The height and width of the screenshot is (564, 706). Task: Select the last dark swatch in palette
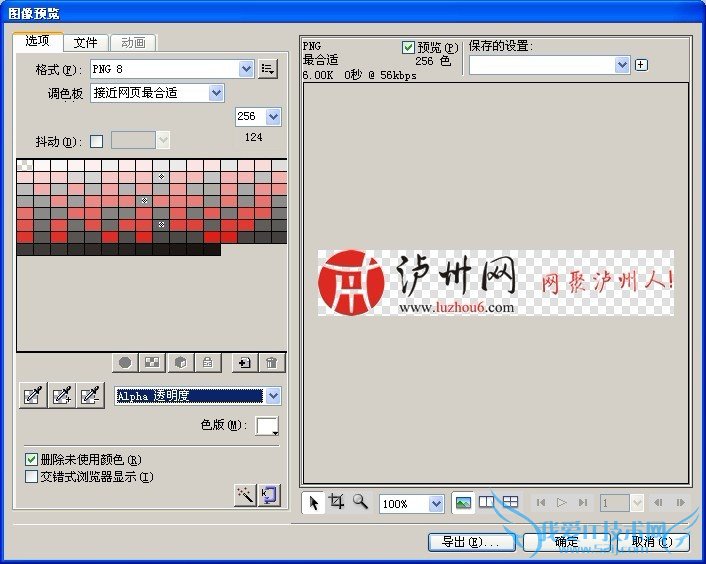point(212,249)
